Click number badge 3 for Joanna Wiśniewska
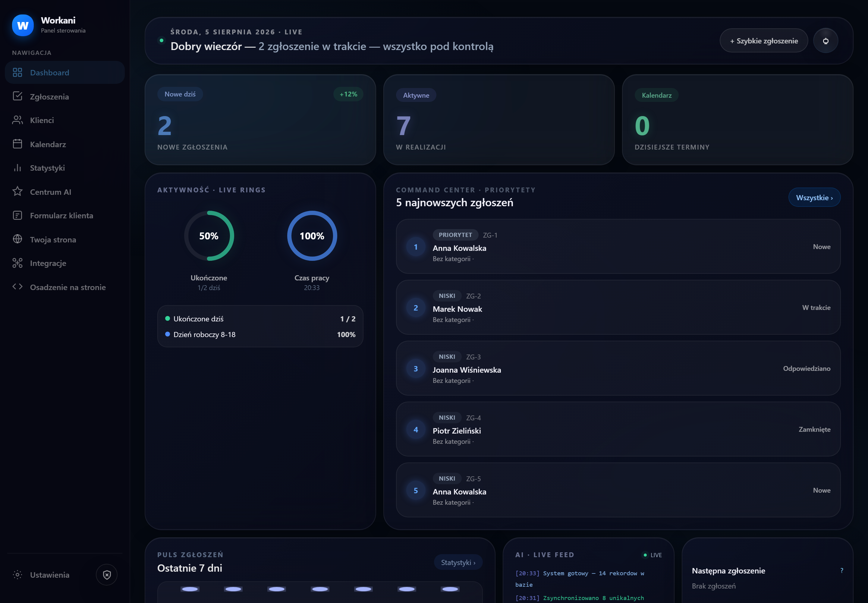868x603 pixels. [x=416, y=368]
